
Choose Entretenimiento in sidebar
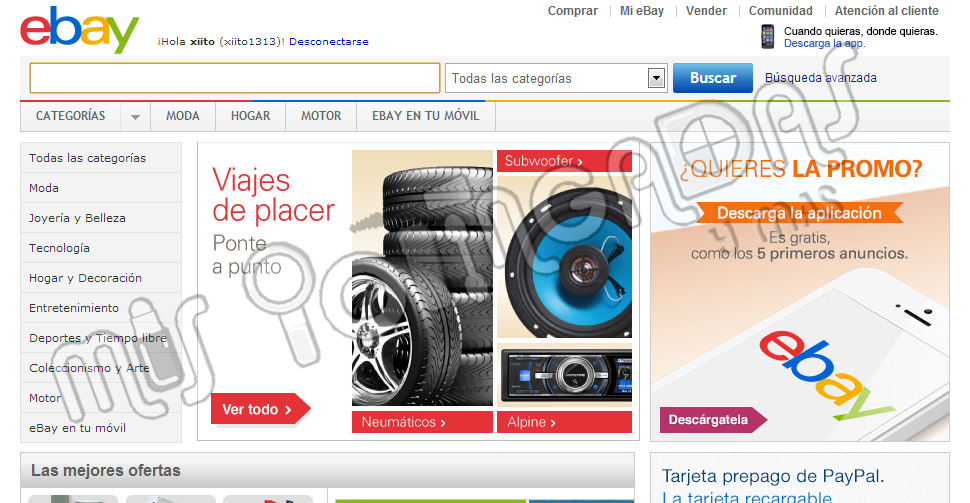tap(101, 308)
